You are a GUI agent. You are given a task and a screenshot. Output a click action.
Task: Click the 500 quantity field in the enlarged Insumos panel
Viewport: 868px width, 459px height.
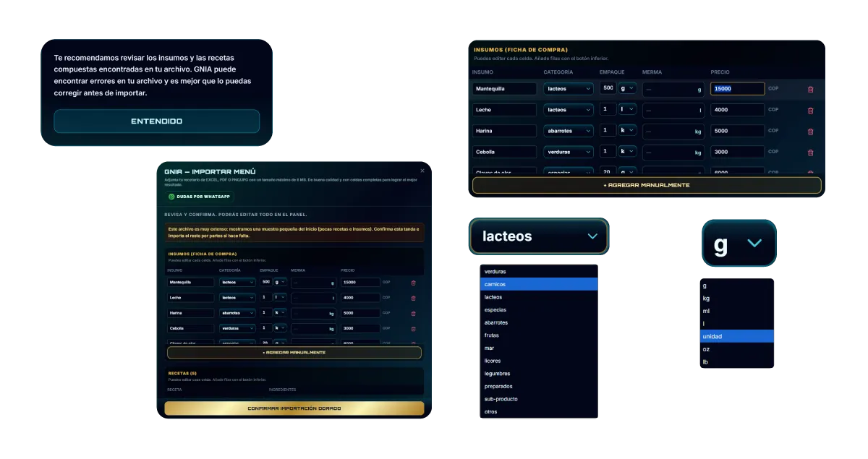pos(608,88)
